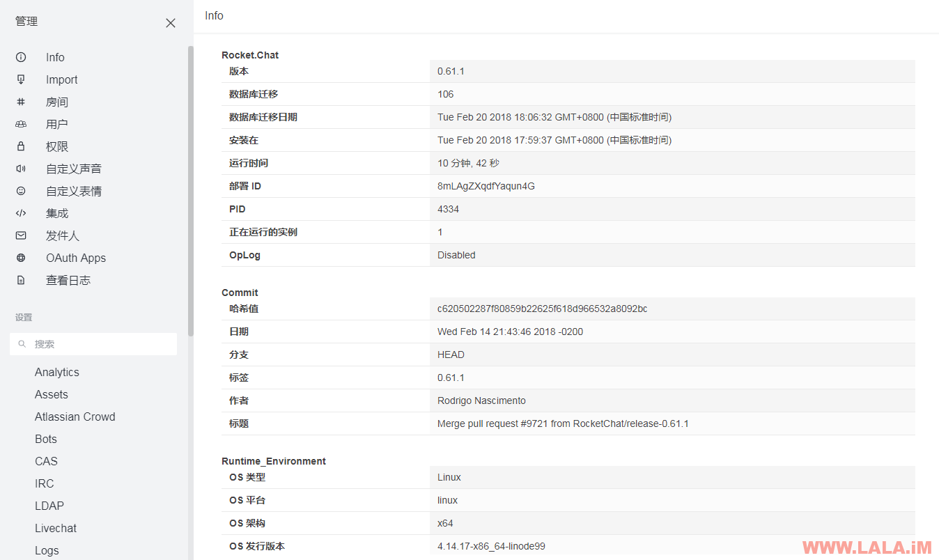Image resolution: width=939 pixels, height=560 pixels.
Task: Click the 标签 value 0.61.1
Action: point(451,378)
